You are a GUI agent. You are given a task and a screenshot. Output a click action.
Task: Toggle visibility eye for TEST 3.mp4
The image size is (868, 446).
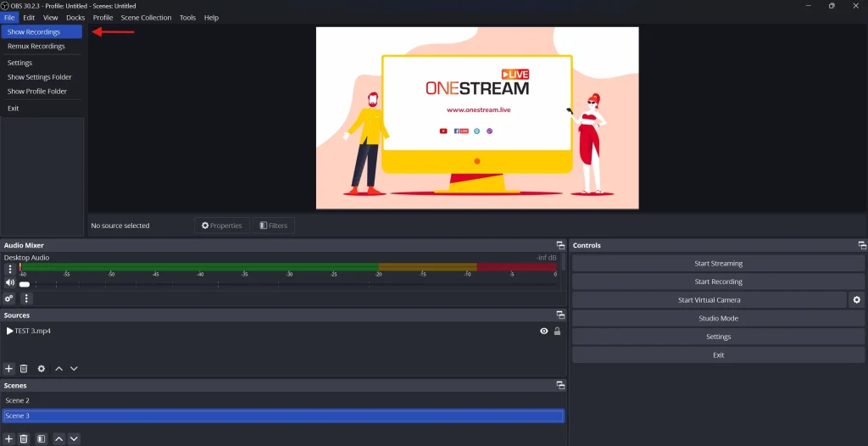543,332
